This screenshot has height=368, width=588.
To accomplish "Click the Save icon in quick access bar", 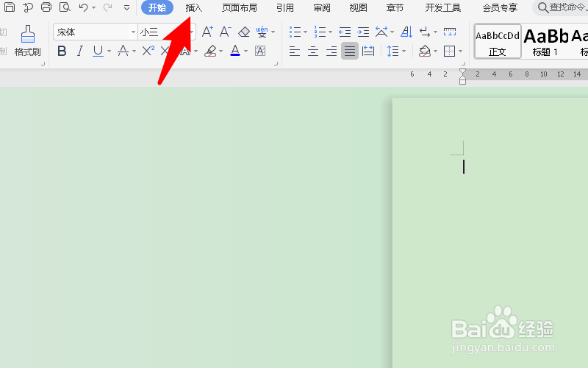I will [x=9, y=7].
